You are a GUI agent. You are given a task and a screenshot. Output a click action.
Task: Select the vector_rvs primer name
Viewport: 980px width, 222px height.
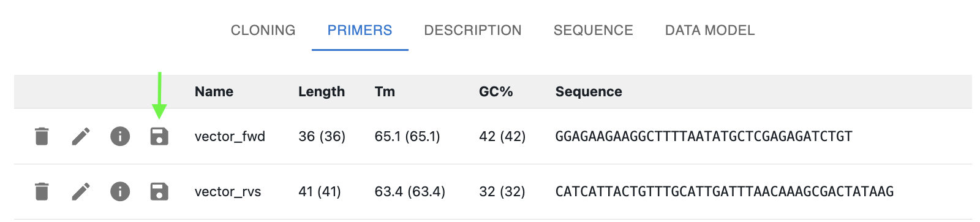(228, 191)
